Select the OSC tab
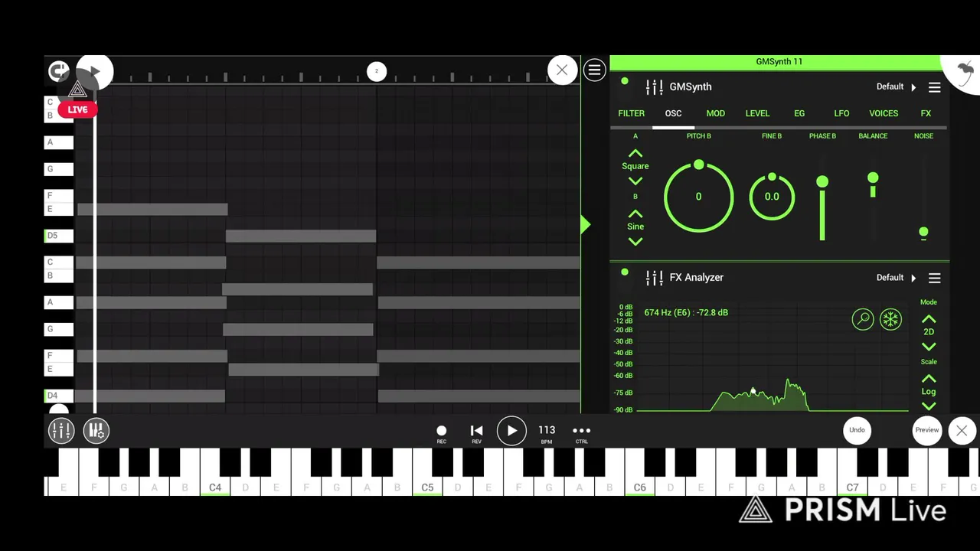Image resolution: width=980 pixels, height=551 pixels. pyautogui.click(x=673, y=113)
